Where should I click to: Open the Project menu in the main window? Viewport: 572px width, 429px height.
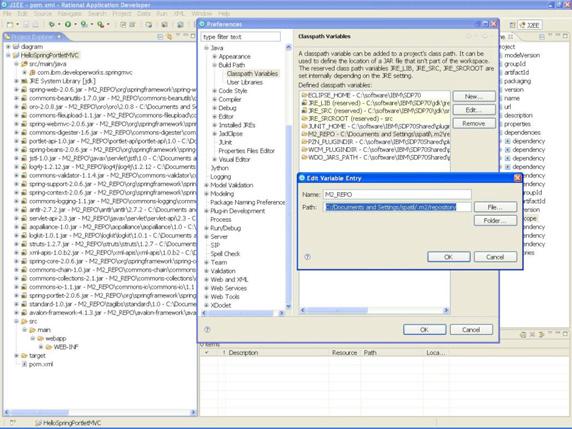tap(121, 13)
